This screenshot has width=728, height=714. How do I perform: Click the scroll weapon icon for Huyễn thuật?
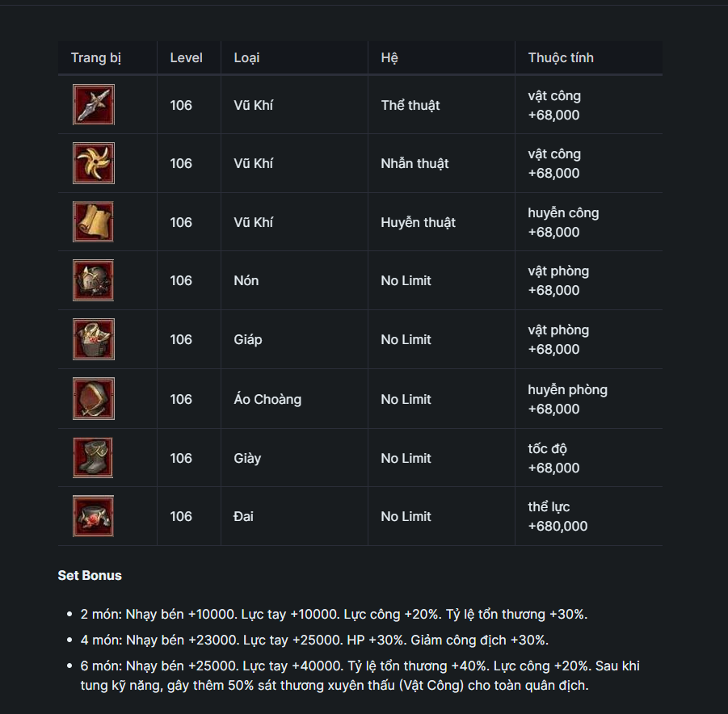[94, 222]
